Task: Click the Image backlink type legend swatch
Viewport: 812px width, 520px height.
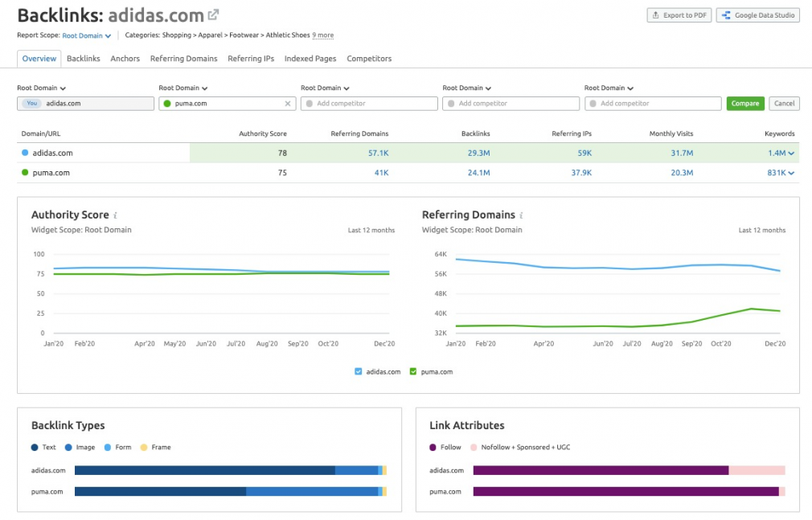Action: tap(68, 448)
